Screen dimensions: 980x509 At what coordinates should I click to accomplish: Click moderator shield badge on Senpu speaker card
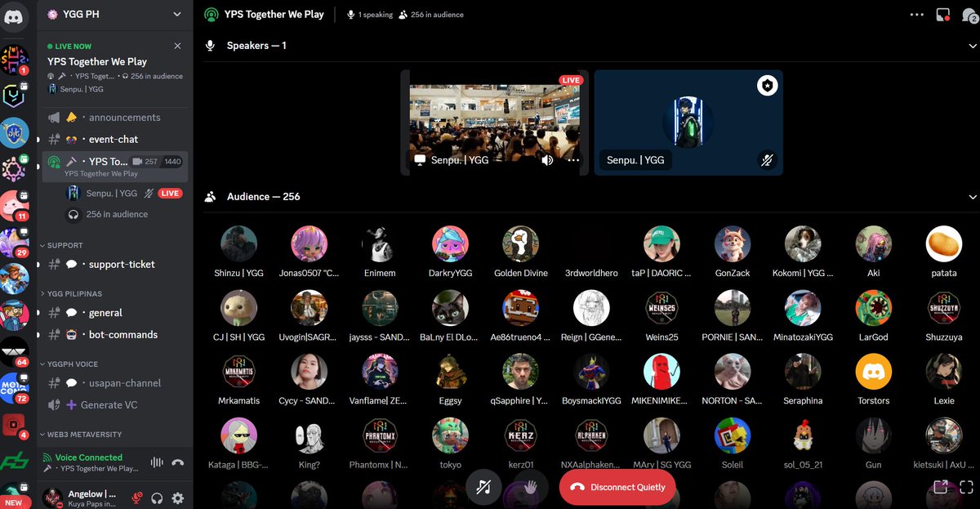767,86
